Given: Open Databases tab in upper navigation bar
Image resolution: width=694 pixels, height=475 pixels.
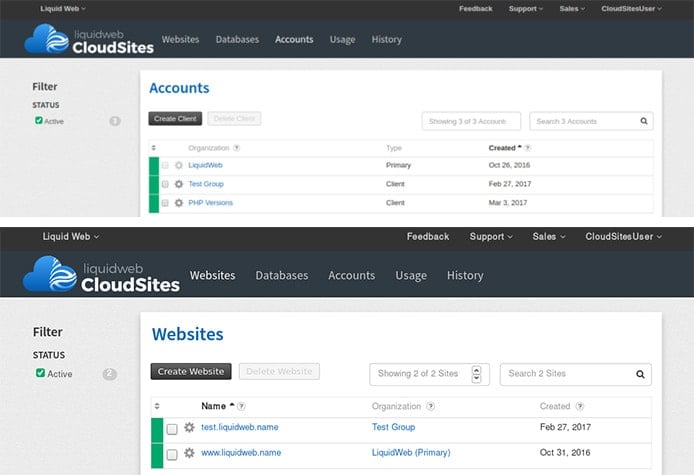Looking at the screenshot, I should [x=237, y=39].
